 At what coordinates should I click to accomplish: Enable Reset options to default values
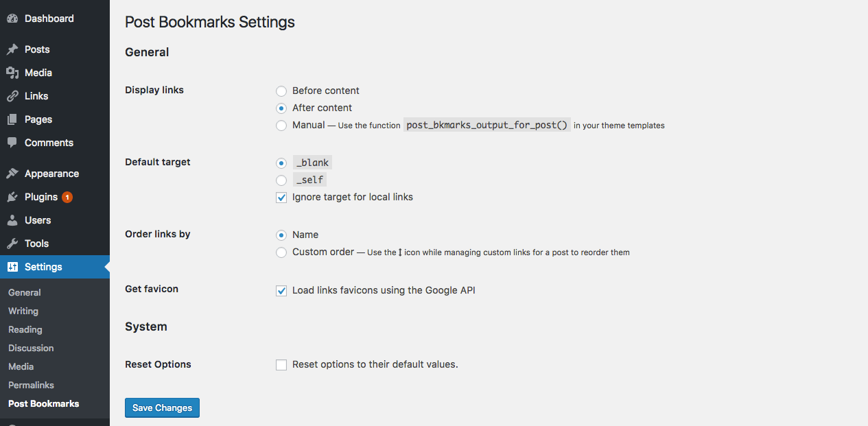click(281, 365)
